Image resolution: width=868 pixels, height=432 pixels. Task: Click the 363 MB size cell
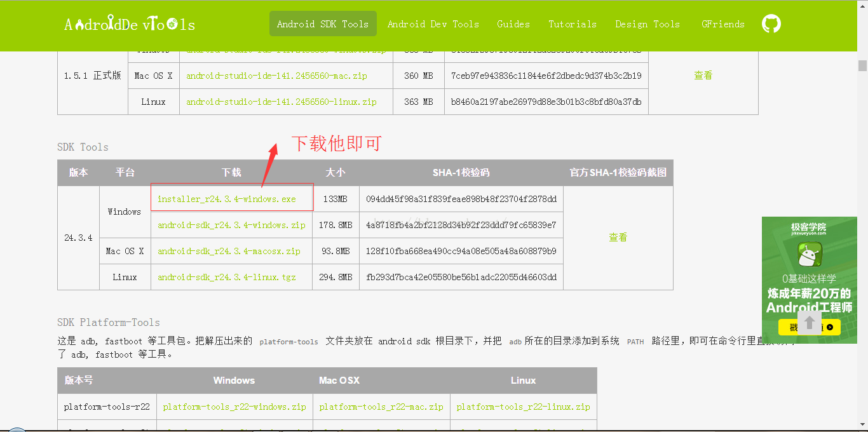(x=419, y=102)
